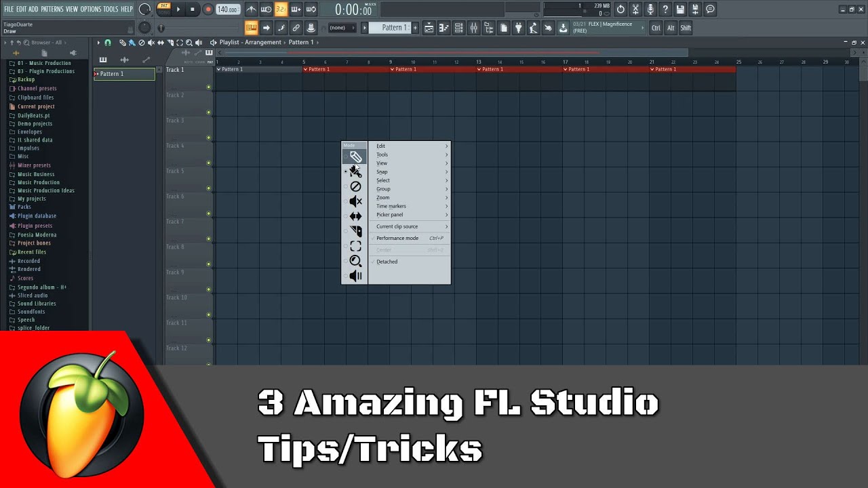The image size is (868, 488).
Task: Toggle the recording countdown icon
Action: (281, 9)
